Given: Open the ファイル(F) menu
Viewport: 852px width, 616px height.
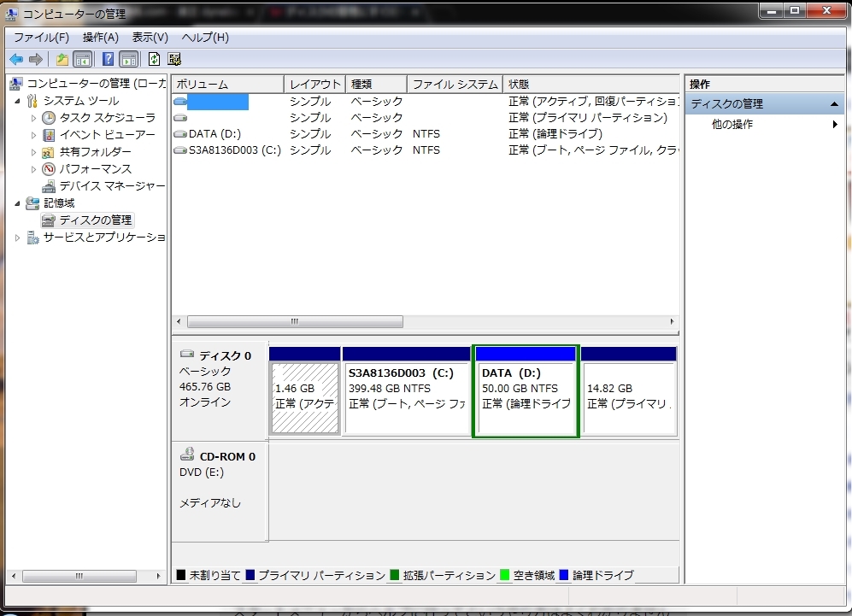Looking at the screenshot, I should click(41, 38).
